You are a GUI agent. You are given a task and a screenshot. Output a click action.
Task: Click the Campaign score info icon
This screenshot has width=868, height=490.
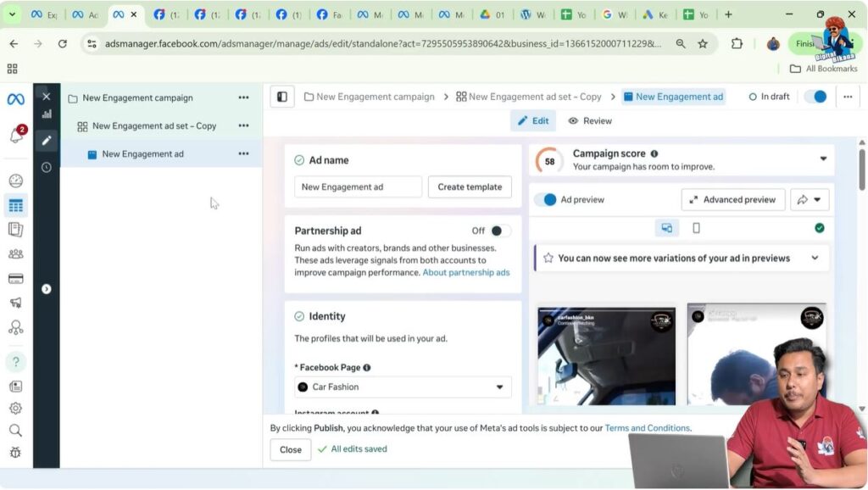click(x=654, y=154)
